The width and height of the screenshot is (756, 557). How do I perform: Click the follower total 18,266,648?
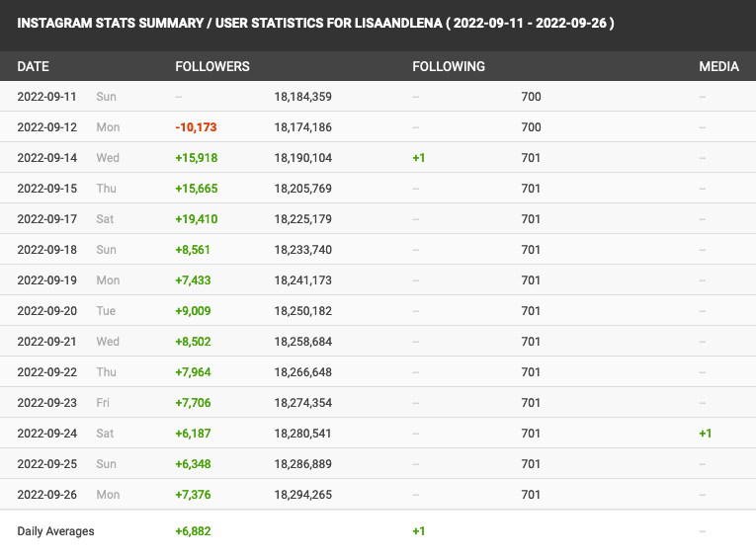click(303, 372)
